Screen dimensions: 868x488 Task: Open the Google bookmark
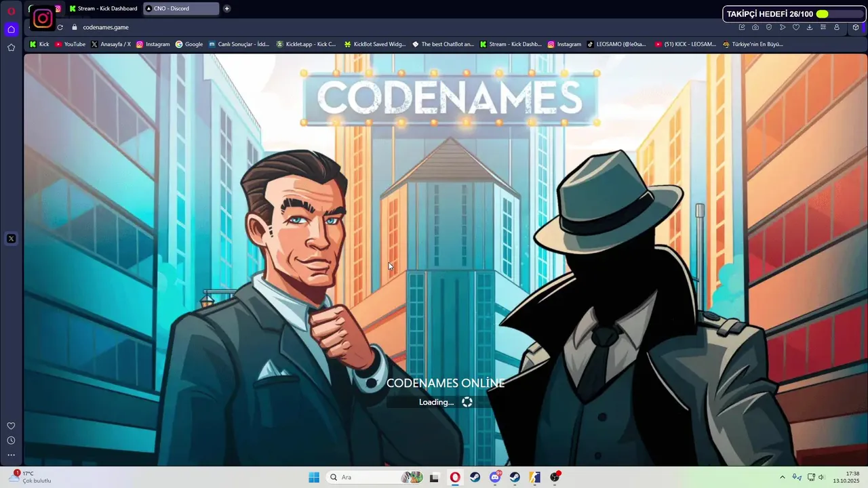189,44
